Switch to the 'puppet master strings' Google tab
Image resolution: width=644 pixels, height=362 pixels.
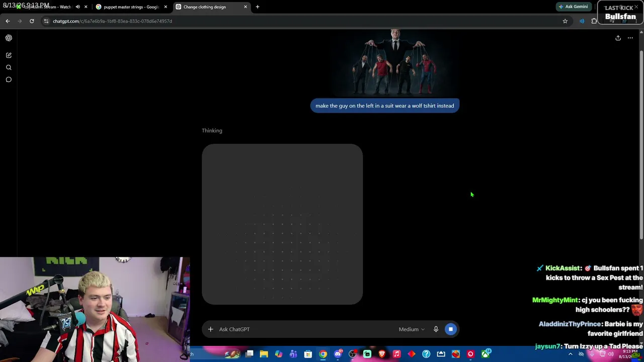coord(132,7)
